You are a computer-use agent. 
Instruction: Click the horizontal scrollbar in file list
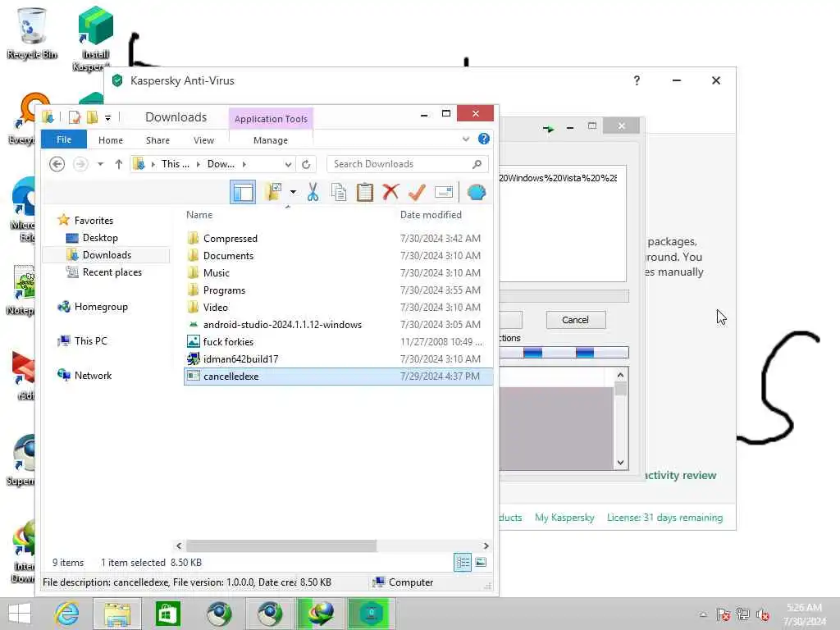pyautogui.click(x=281, y=546)
